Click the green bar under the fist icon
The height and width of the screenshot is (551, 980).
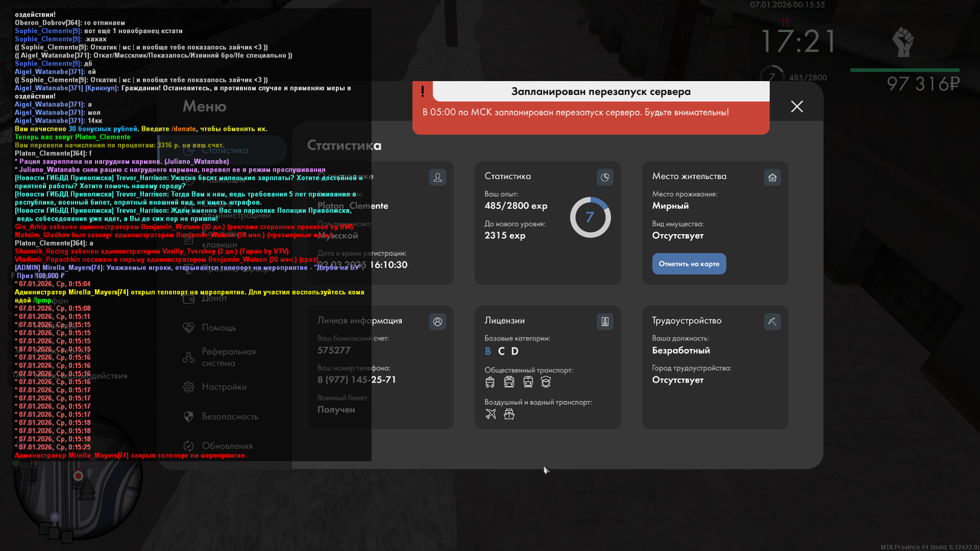905,70
